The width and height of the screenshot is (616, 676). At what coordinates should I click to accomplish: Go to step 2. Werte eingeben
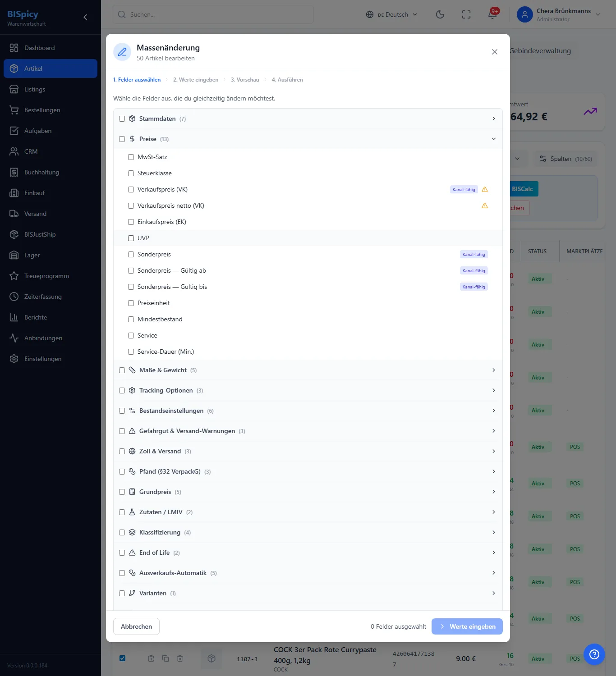click(x=196, y=80)
